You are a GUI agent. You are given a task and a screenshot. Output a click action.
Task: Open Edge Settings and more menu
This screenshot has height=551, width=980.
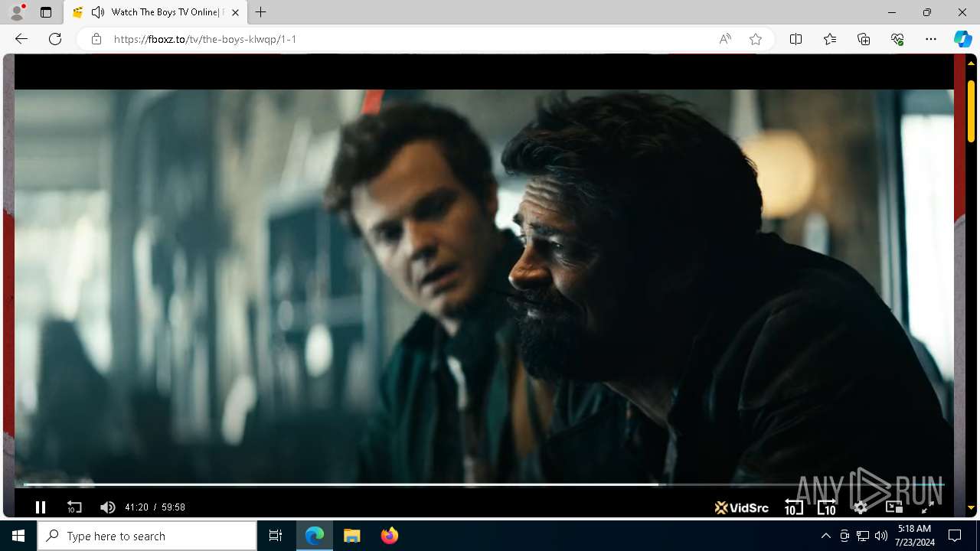click(x=931, y=39)
